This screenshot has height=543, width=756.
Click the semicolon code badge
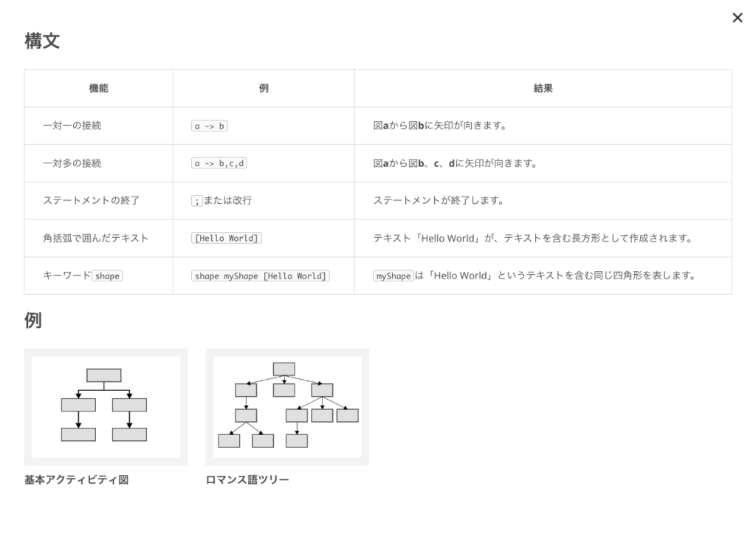click(x=196, y=201)
